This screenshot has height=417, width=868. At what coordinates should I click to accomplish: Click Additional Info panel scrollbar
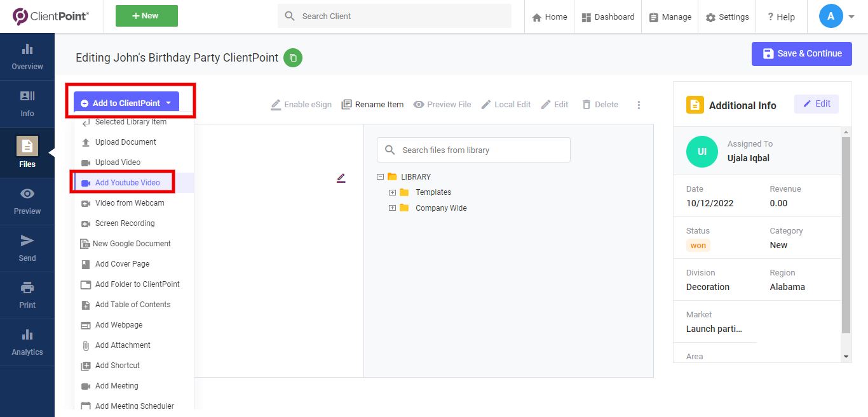(x=846, y=235)
